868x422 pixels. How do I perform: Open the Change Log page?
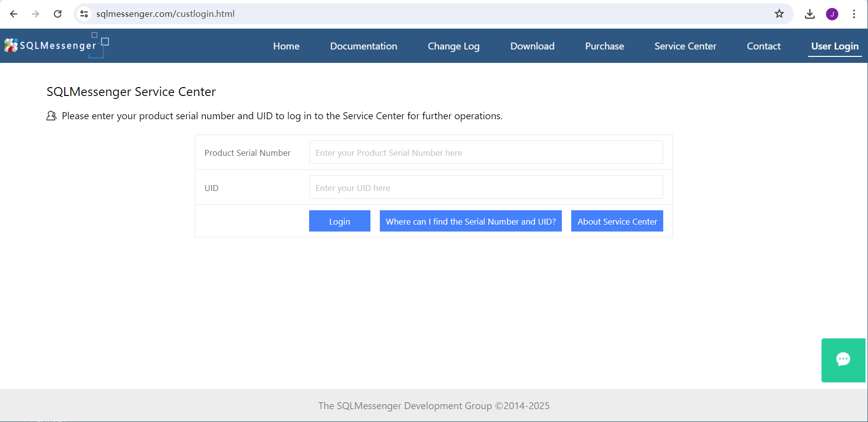click(x=454, y=46)
